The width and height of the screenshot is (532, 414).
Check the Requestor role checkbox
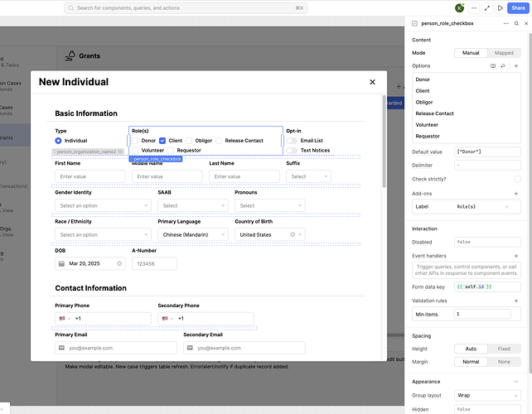tap(171, 150)
